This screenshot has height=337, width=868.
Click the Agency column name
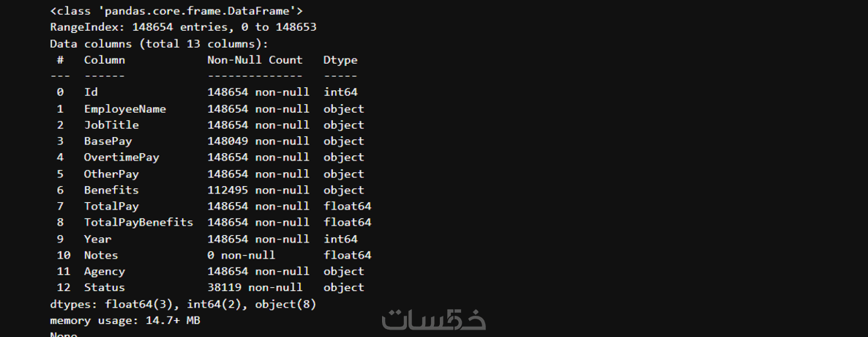[105, 271]
